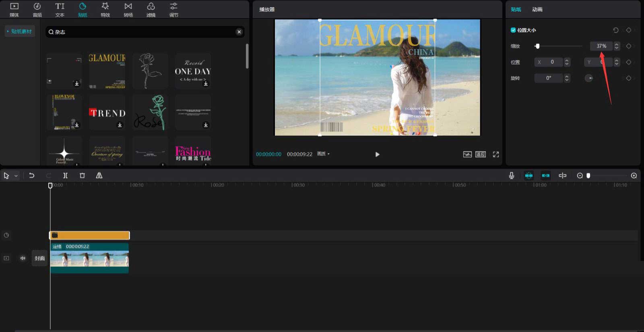Toggle the waveform scope icon in player
Image resolution: width=644 pixels, height=332 pixels.
coord(467,154)
